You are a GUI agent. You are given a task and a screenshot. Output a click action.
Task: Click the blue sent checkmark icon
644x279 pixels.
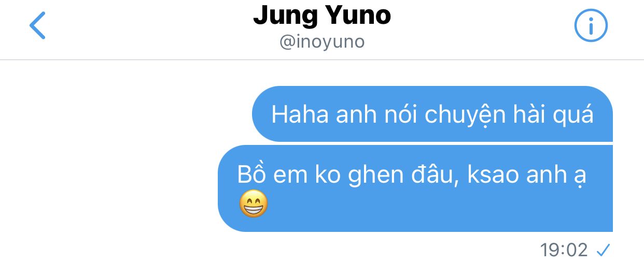coord(603,251)
